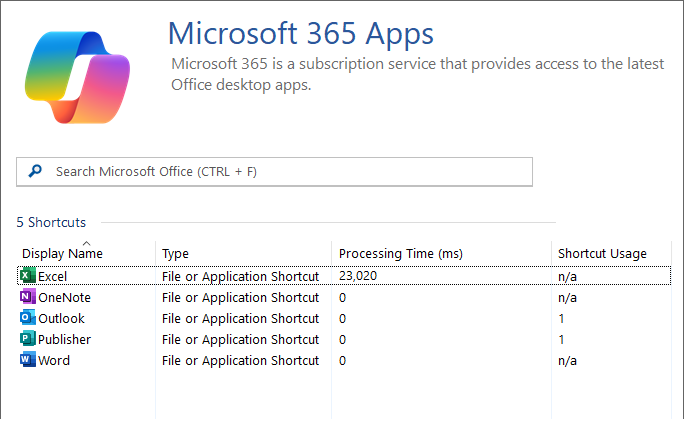Select the Outlook shortcut row label
The image size is (684, 421).
point(61,318)
